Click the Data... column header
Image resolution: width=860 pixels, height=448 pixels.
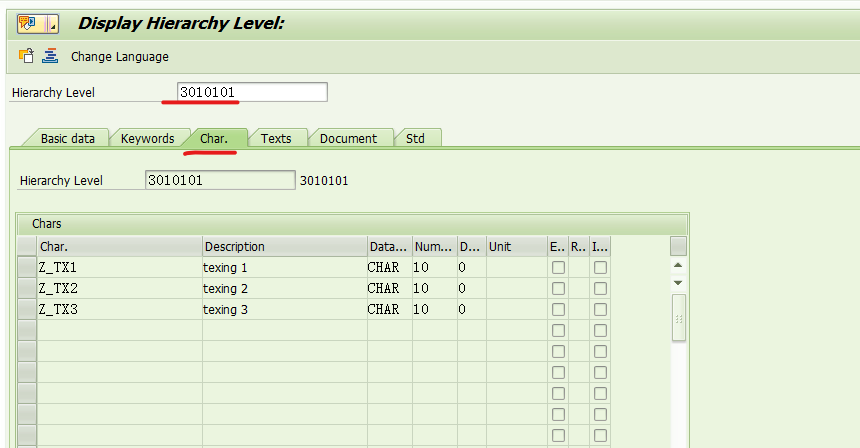click(x=389, y=246)
